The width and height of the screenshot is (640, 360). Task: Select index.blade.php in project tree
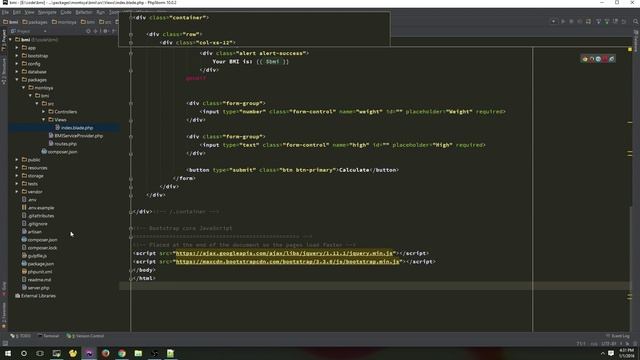tap(77, 128)
